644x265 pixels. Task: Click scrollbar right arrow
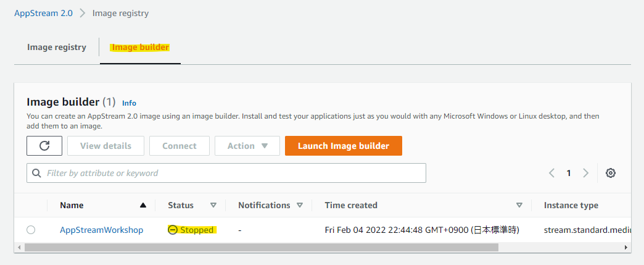626,247
